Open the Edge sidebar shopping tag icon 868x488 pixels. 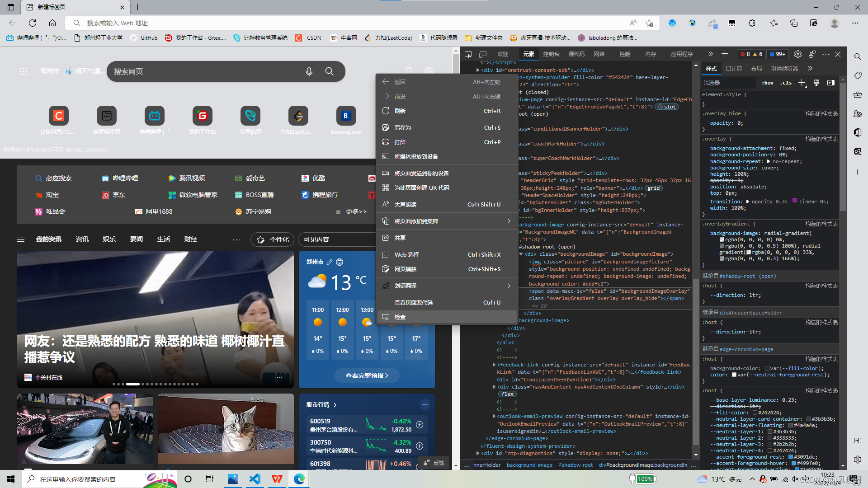858,75
